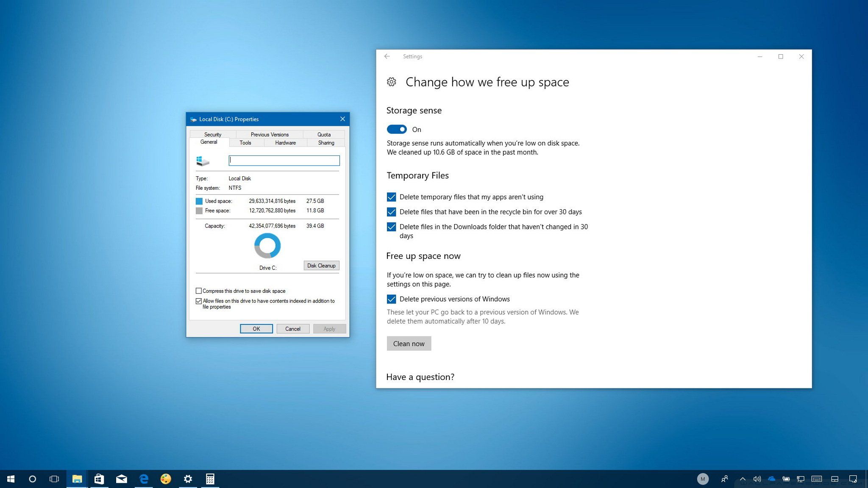Expand hidden icons in the system tray
The height and width of the screenshot is (488, 868).
point(743,479)
